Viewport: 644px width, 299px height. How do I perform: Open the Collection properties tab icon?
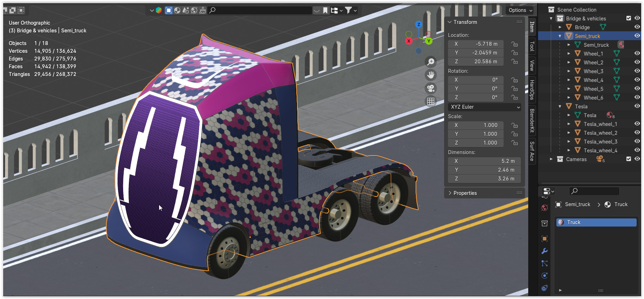[x=544, y=223]
